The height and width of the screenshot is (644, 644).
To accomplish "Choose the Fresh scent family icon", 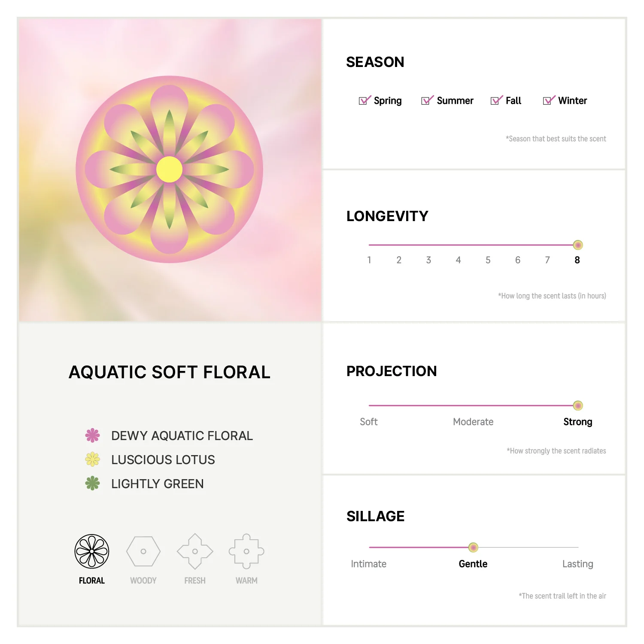I will [x=195, y=551].
